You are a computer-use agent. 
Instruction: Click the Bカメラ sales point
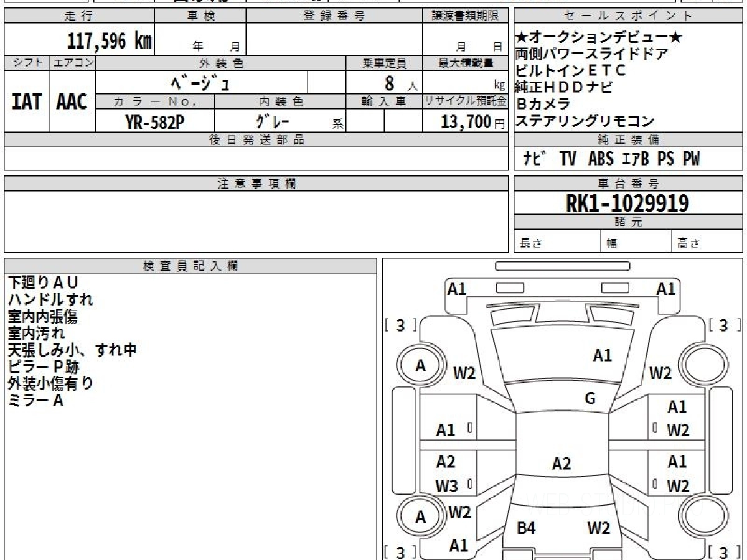pos(543,104)
